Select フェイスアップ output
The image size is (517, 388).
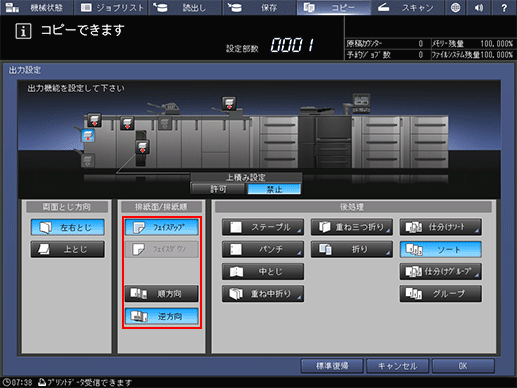coord(162,227)
